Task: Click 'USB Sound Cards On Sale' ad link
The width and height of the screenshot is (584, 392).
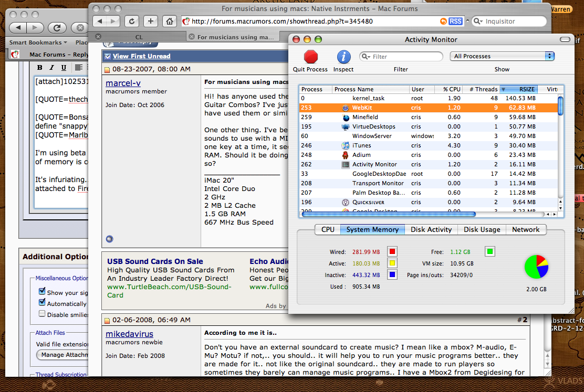Action: pos(155,261)
